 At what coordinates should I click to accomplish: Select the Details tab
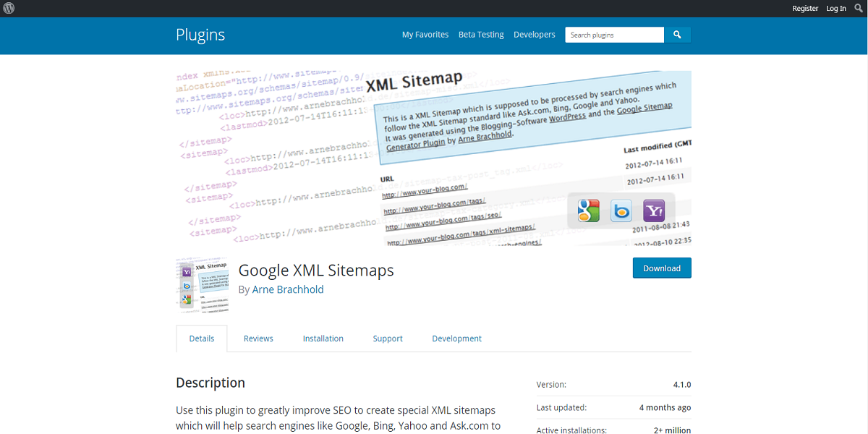[202, 339]
